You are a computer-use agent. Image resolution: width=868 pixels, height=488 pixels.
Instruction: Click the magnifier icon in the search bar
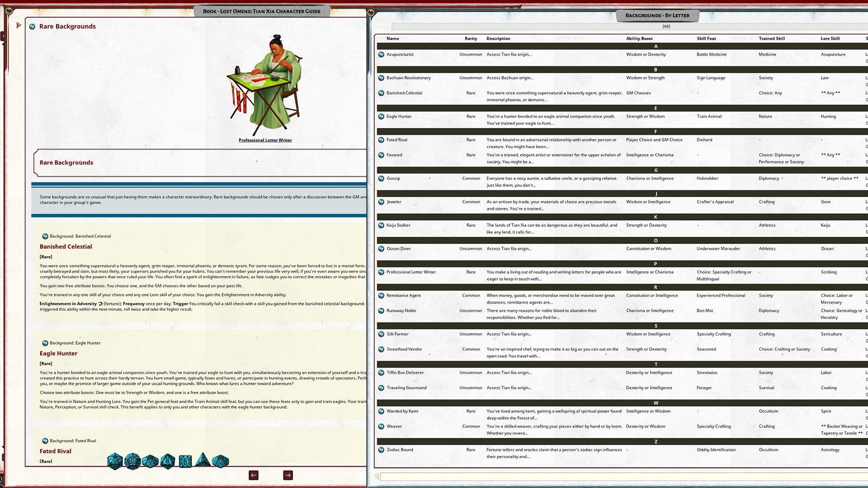click(x=377, y=476)
